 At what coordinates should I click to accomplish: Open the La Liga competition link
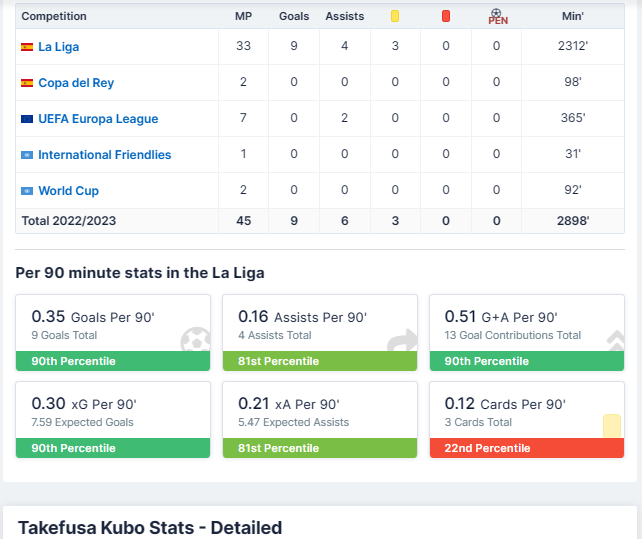point(59,47)
